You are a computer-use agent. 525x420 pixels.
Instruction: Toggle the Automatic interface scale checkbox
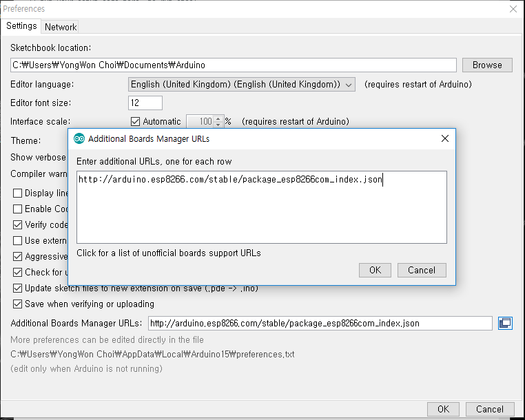135,122
